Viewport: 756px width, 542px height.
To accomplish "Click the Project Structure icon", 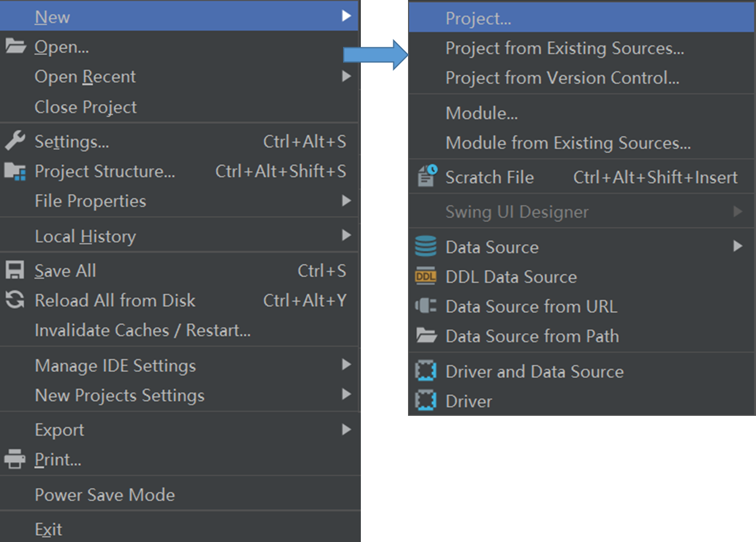I will [x=15, y=171].
